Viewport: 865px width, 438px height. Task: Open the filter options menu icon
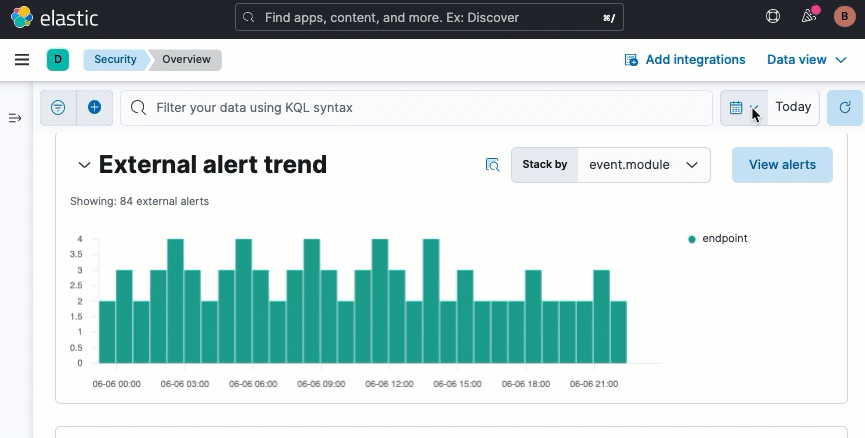58,107
